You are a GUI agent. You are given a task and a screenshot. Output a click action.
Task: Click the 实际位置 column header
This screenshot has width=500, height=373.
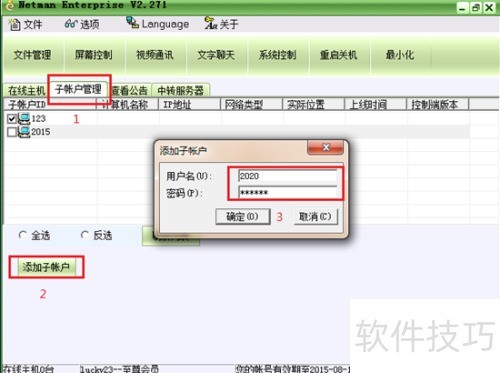point(313,104)
